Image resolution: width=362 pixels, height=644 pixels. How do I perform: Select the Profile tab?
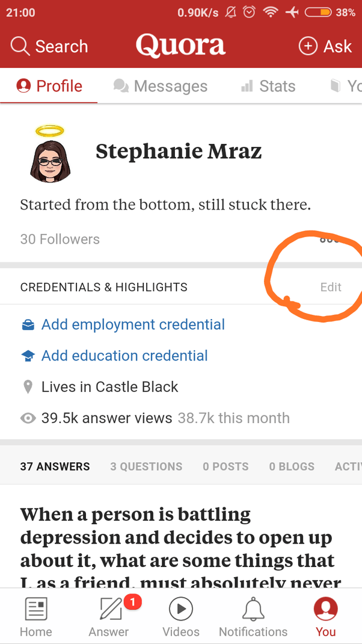(x=48, y=85)
